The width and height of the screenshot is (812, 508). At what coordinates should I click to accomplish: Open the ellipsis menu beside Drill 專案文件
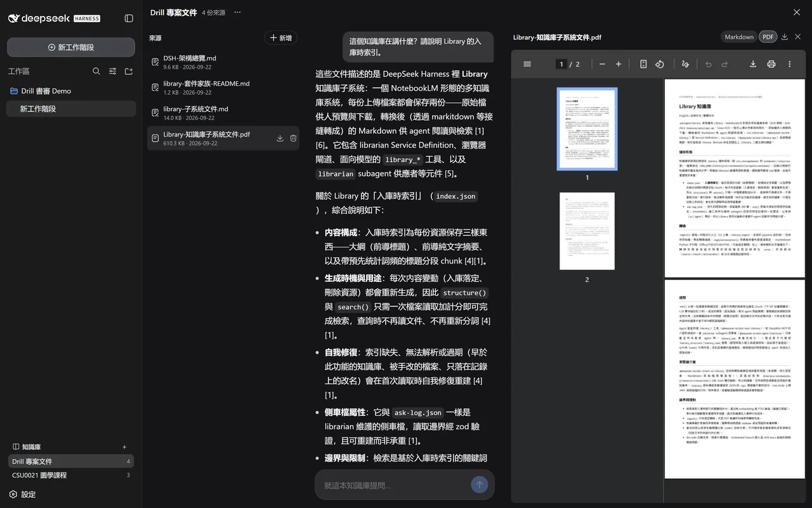tap(237, 12)
